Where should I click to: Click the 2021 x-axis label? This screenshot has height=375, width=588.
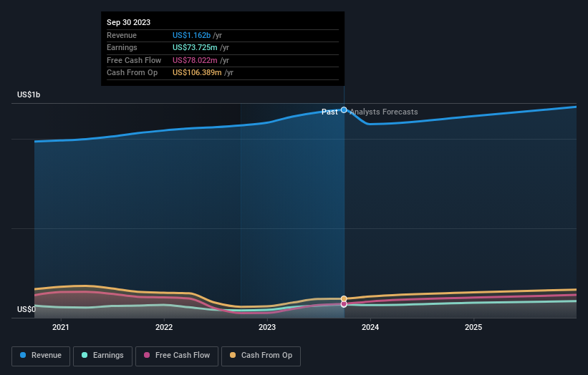pos(61,327)
